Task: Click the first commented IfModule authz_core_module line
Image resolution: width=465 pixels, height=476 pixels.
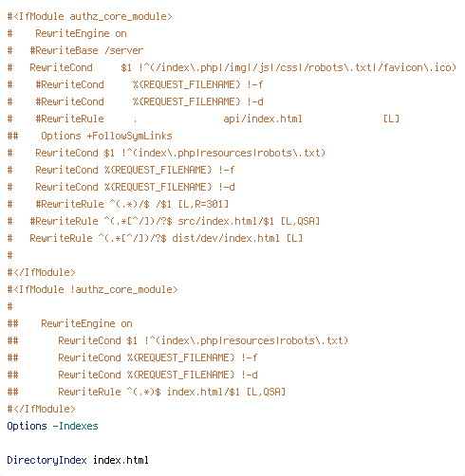Action: pyautogui.click(x=90, y=16)
